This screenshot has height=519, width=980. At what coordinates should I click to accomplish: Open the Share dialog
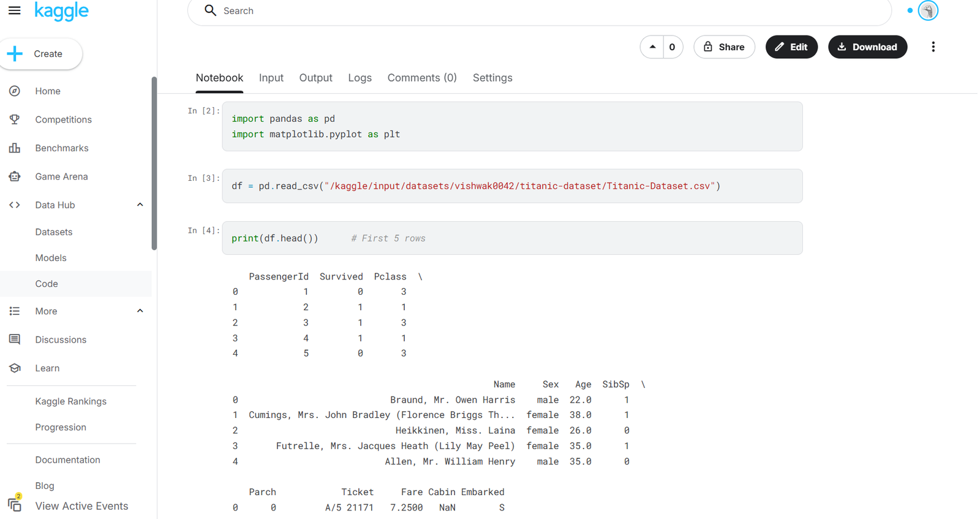[x=724, y=47]
